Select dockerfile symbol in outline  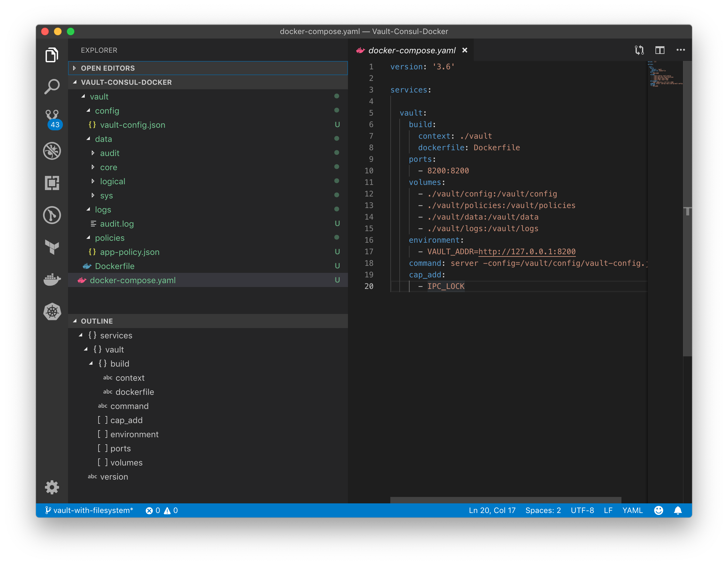208,392
